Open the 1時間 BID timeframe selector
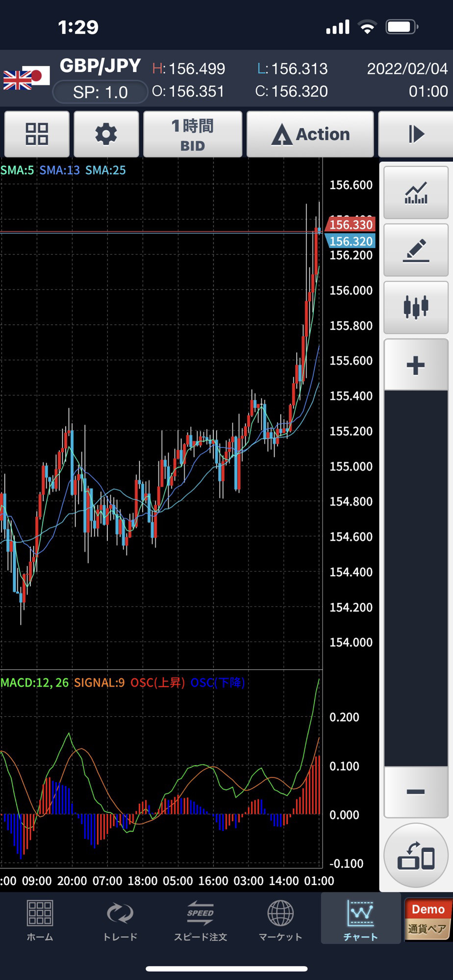This screenshot has width=453, height=980. click(193, 134)
